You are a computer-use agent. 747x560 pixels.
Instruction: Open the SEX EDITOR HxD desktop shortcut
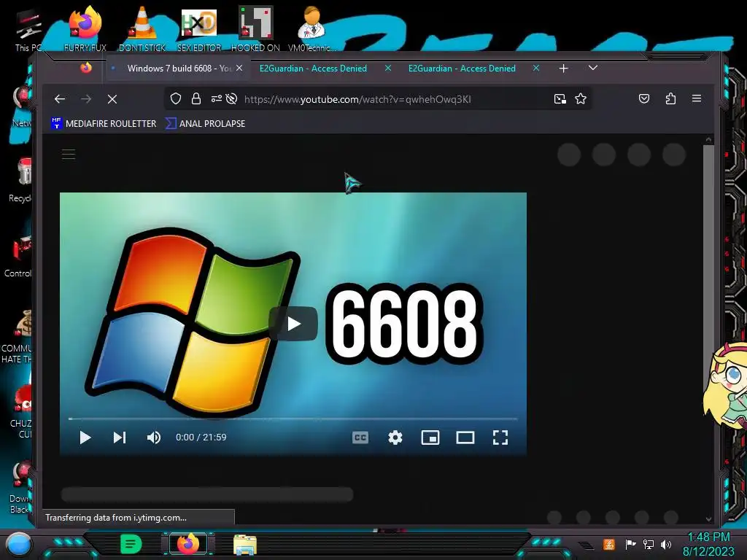pos(199,28)
